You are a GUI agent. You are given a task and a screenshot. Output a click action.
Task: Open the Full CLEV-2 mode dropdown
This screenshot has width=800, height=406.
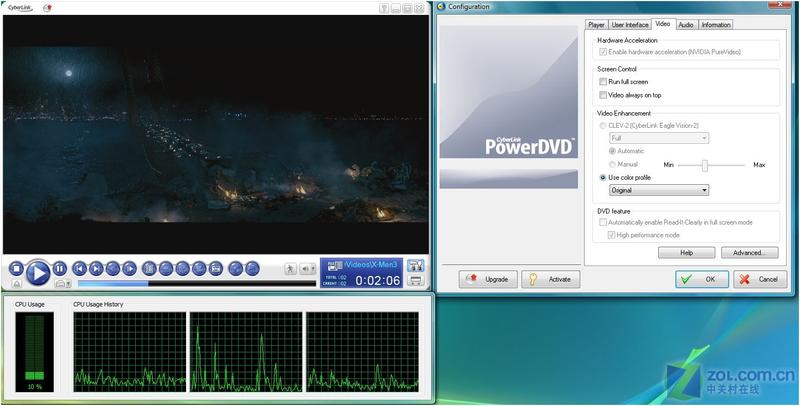[659, 138]
